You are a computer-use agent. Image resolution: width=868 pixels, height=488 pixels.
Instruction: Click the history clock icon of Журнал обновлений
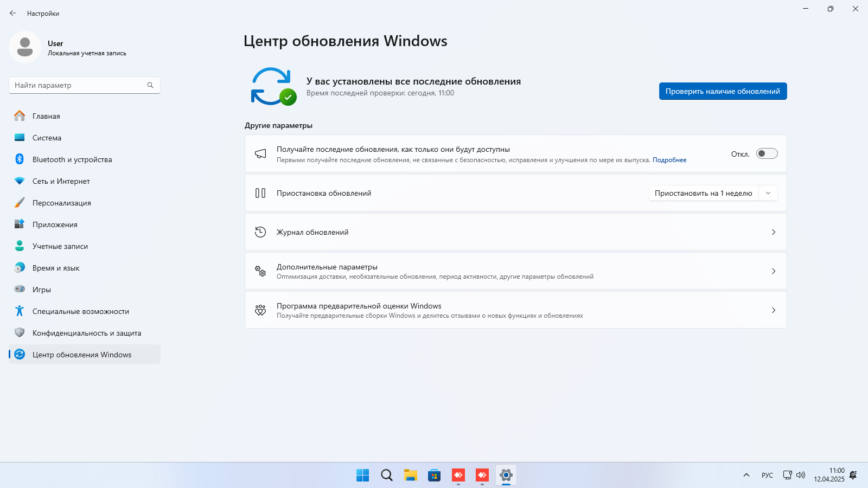pos(260,232)
